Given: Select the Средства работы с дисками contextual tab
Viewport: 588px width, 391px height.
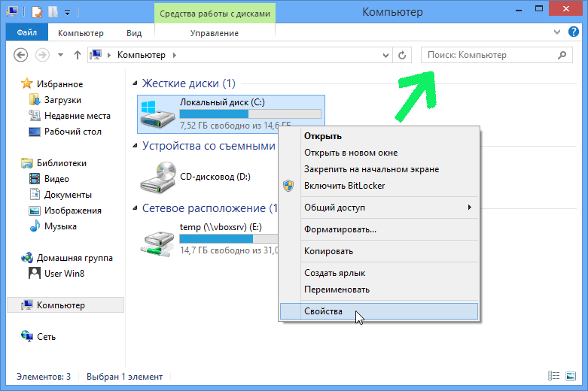Looking at the screenshot, I should pyautogui.click(x=215, y=14).
